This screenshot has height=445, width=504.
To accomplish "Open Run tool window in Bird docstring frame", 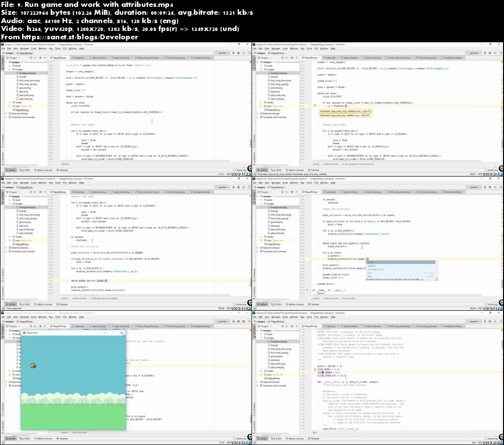I will click(x=262, y=438).
